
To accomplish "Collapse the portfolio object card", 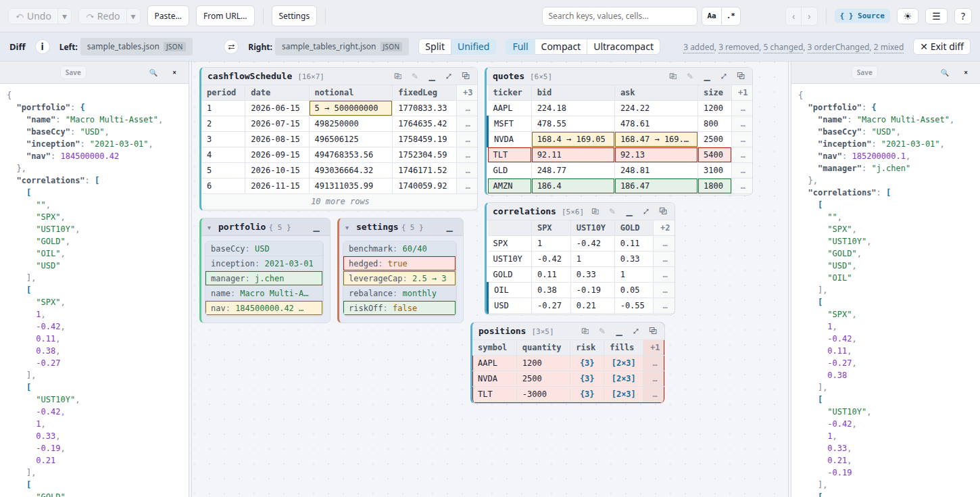I will click(x=210, y=228).
